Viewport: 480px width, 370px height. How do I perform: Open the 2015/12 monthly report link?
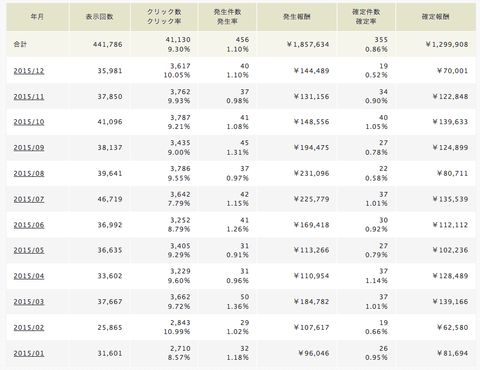click(x=29, y=71)
